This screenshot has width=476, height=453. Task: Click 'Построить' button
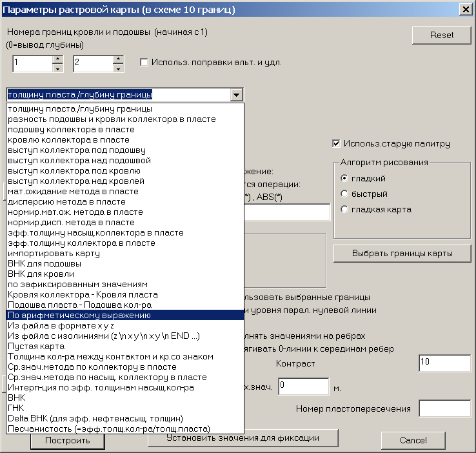[67, 441]
